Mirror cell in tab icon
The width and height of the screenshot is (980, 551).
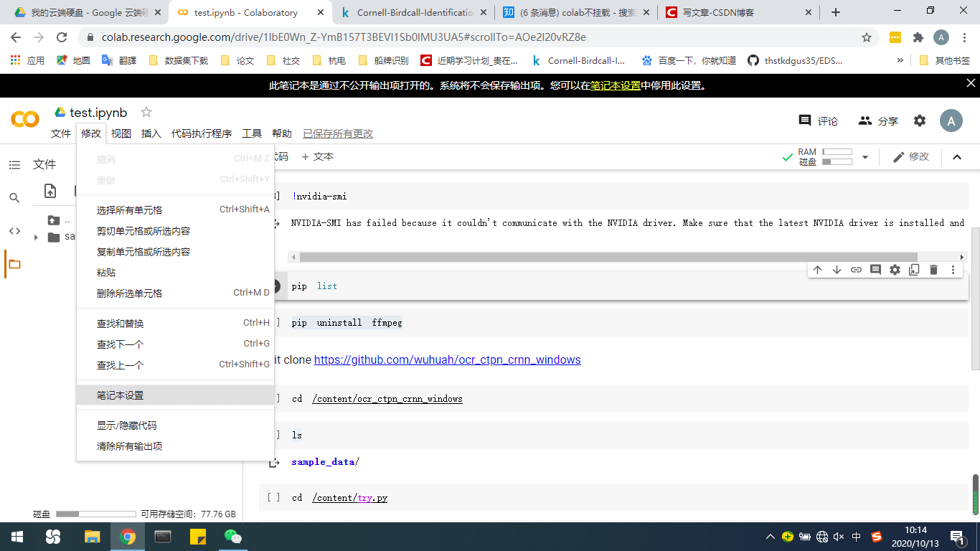coord(914,270)
